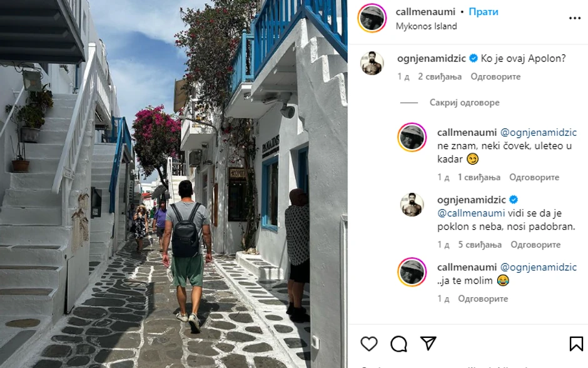Screen dimensions: 588x368
Task: Click the Mykonos street photo
Action: [174, 184]
